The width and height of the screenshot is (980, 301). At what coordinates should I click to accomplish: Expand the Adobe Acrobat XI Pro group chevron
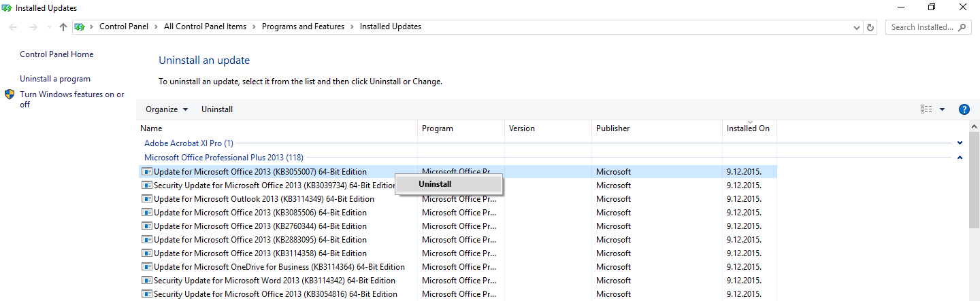[x=960, y=143]
